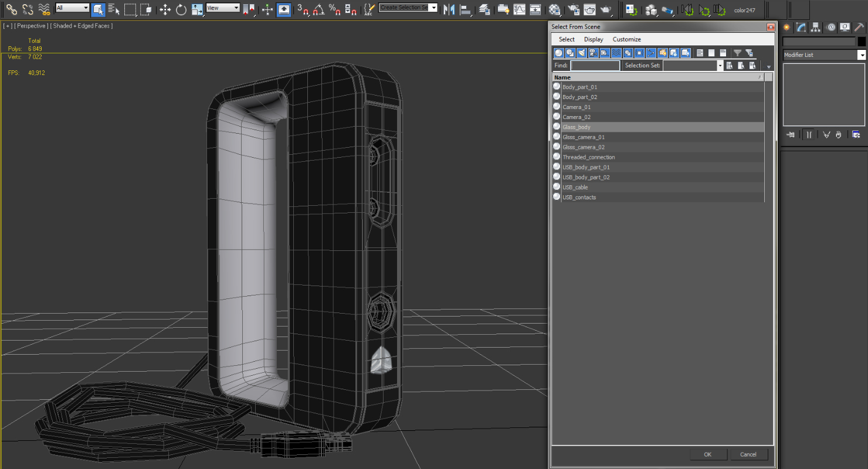Open the Customize menu in dialog
The width and height of the screenshot is (868, 469).
pyautogui.click(x=627, y=39)
